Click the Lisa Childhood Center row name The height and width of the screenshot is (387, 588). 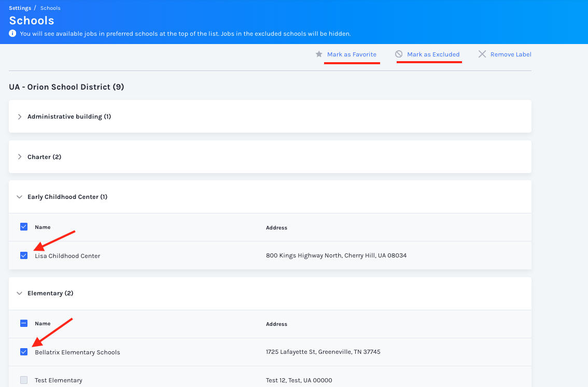click(67, 256)
